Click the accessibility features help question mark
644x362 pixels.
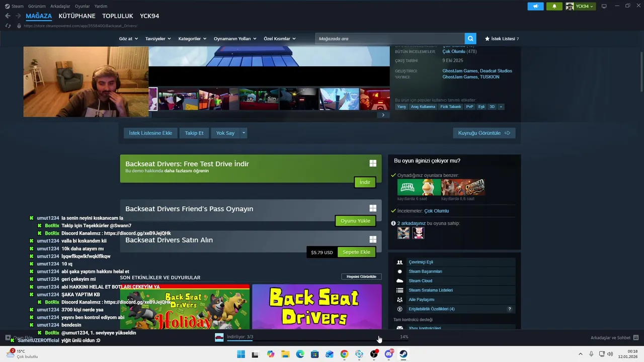point(510,309)
